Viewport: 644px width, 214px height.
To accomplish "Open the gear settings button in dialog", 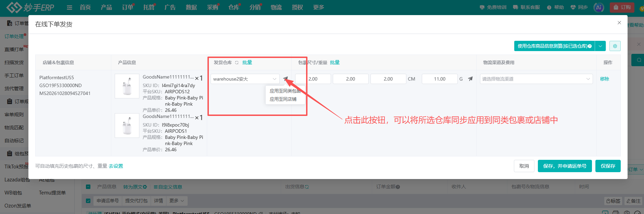I will pos(615,46).
